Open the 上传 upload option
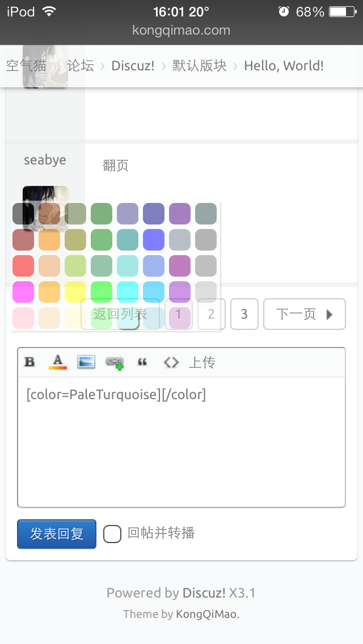 (202, 362)
